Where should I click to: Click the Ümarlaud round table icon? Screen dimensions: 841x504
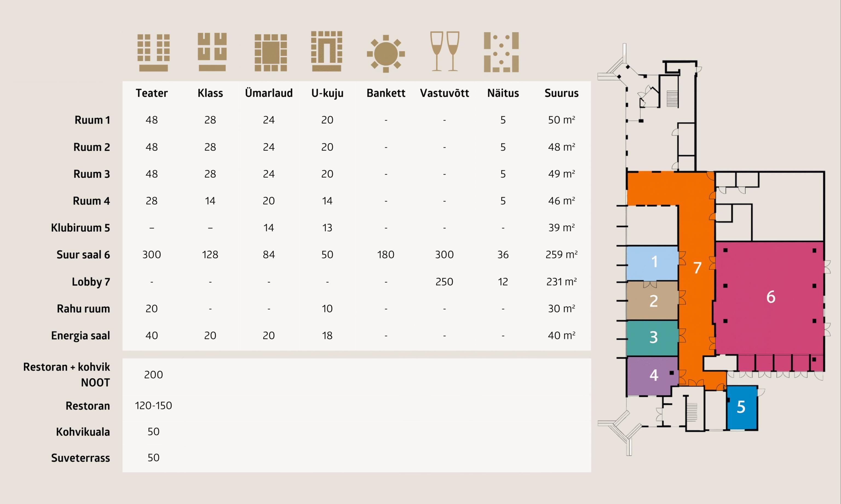click(270, 52)
